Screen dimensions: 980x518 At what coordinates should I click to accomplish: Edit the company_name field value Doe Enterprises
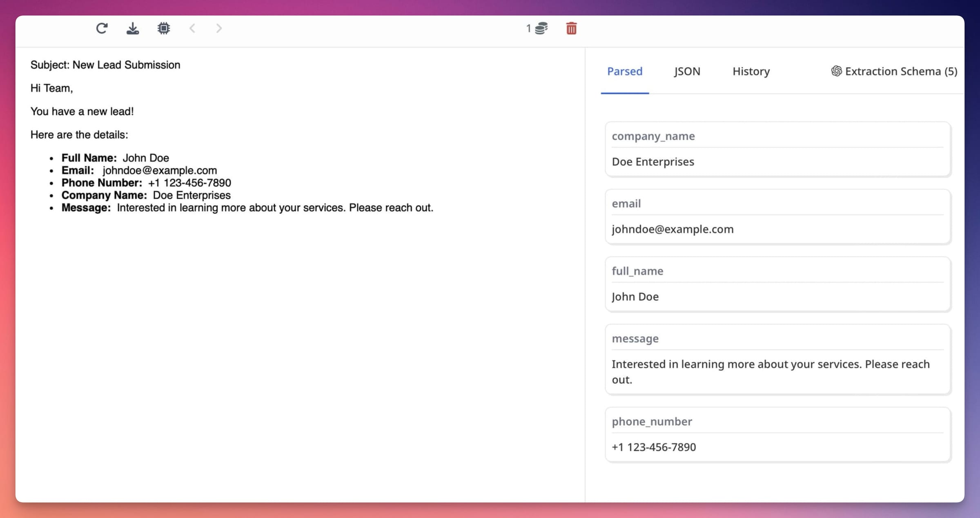point(653,161)
